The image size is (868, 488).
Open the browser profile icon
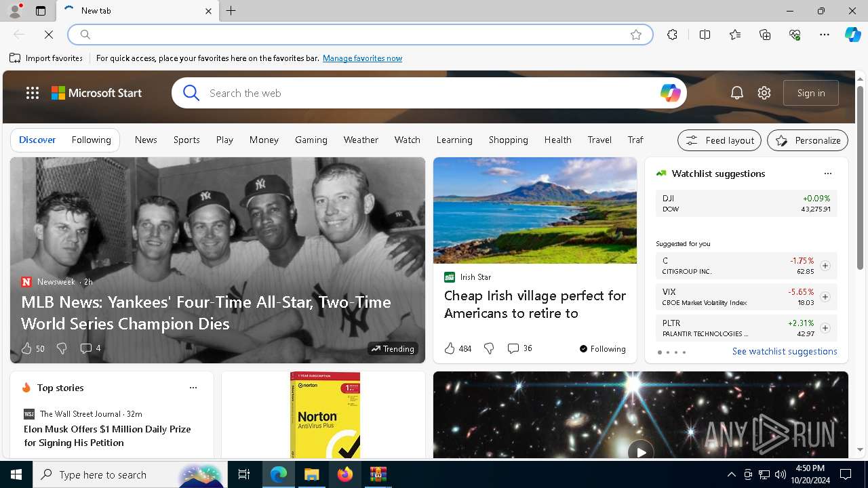pos(15,11)
